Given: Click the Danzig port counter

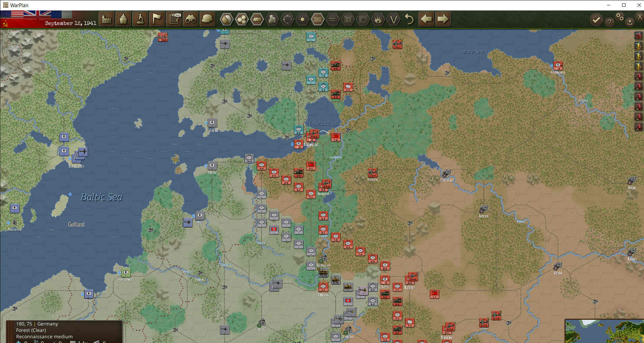Looking at the screenshot, I should (x=89, y=293).
